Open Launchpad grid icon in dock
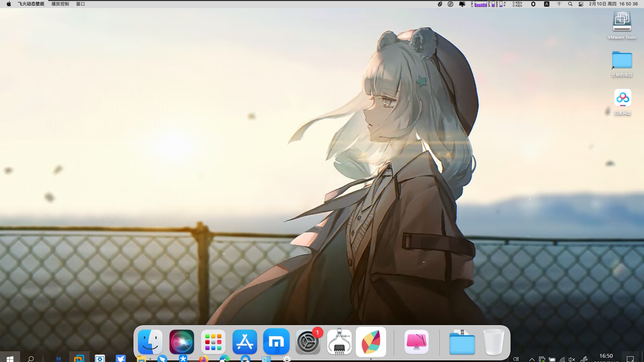The width and height of the screenshot is (644, 362). (x=213, y=342)
